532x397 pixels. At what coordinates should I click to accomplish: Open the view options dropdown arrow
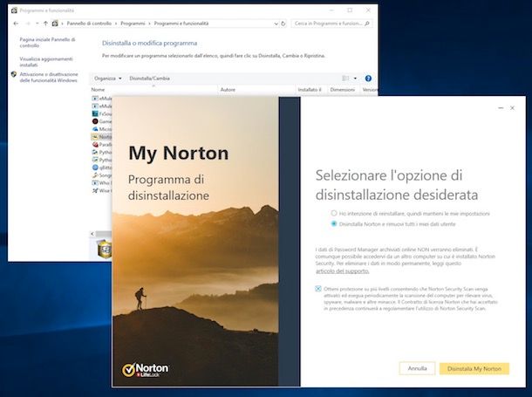[355, 79]
